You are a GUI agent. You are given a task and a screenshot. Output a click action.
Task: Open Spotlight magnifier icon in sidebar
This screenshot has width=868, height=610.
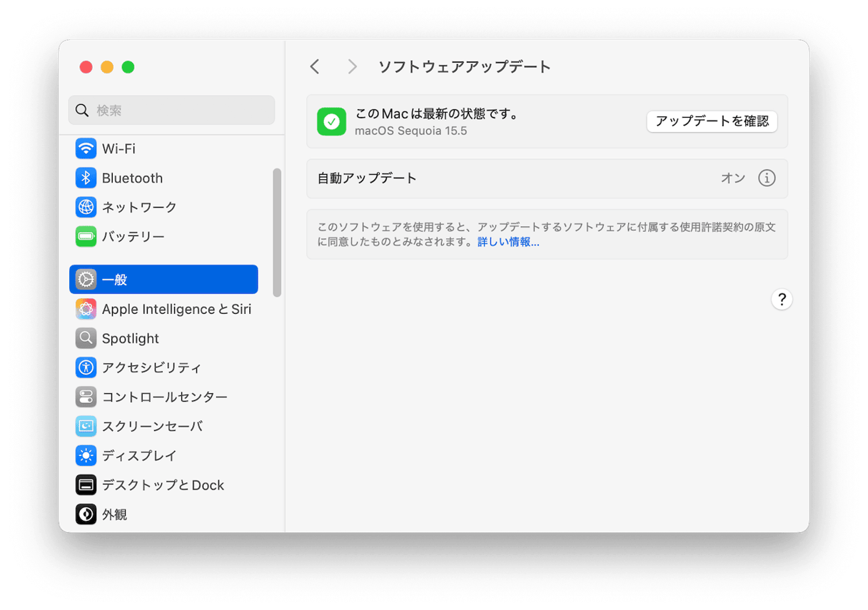click(86, 339)
